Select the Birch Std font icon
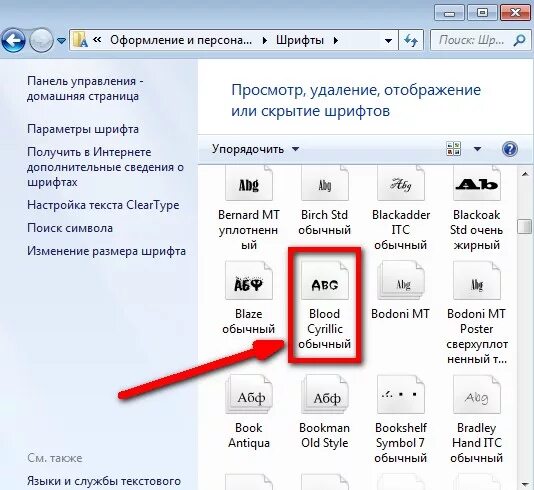 [x=325, y=183]
